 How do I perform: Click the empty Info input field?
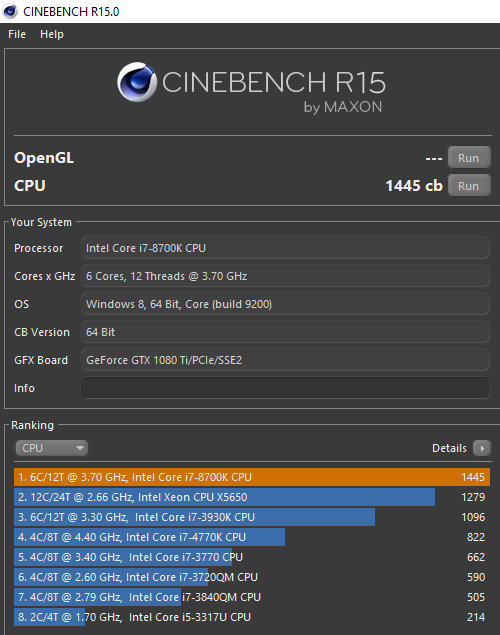[285, 388]
